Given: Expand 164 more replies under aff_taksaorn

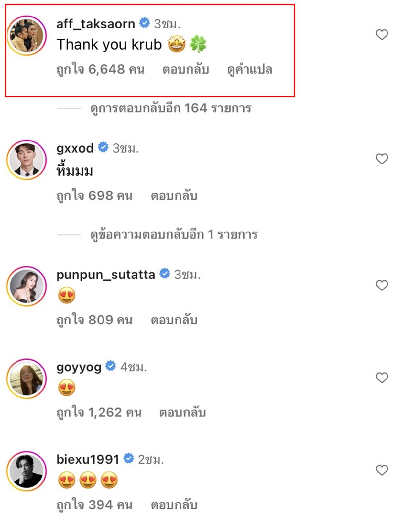Looking at the screenshot, I should (170, 108).
